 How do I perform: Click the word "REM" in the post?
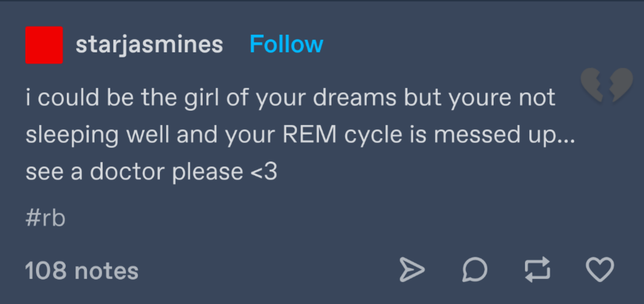click(x=310, y=135)
